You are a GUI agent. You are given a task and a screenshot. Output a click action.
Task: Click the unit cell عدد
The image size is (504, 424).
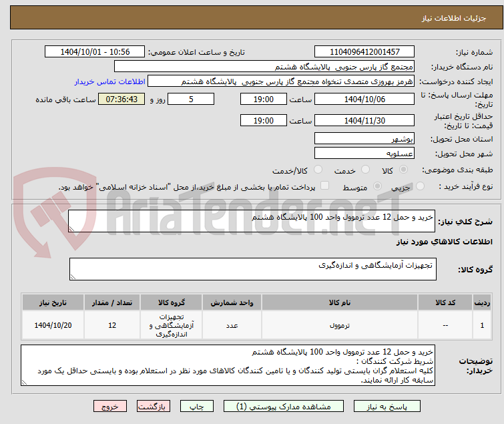[232, 325]
